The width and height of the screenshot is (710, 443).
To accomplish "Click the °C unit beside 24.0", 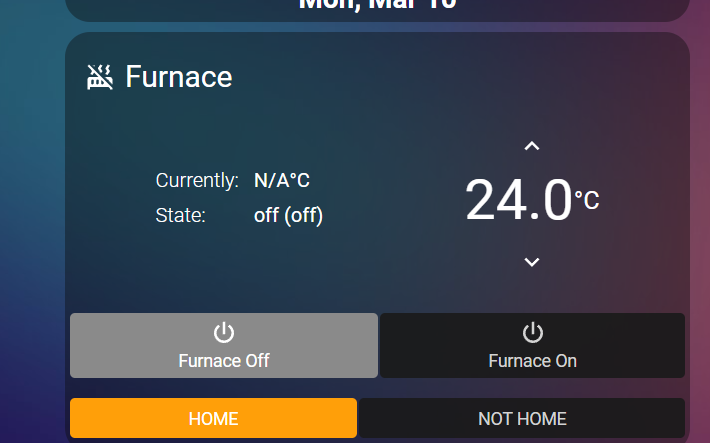I will [x=587, y=200].
